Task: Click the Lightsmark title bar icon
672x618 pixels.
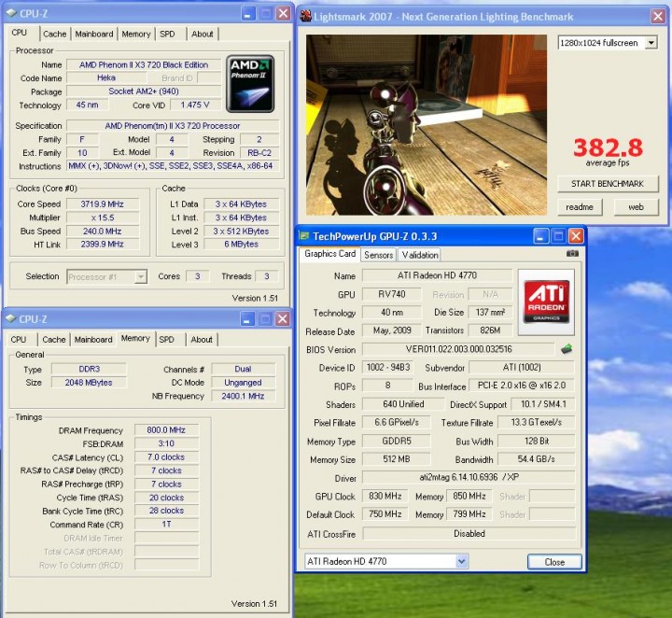Action: (x=305, y=16)
